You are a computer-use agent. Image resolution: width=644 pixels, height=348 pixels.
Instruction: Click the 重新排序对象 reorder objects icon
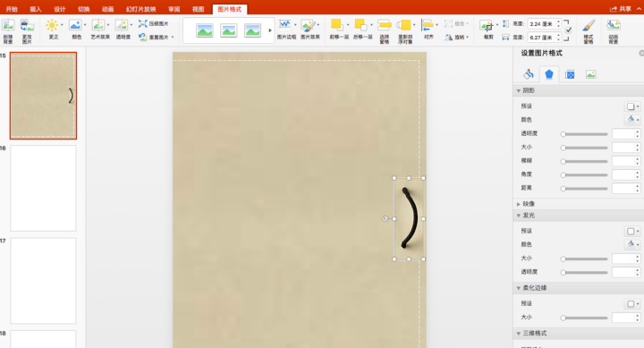pyautogui.click(x=404, y=25)
